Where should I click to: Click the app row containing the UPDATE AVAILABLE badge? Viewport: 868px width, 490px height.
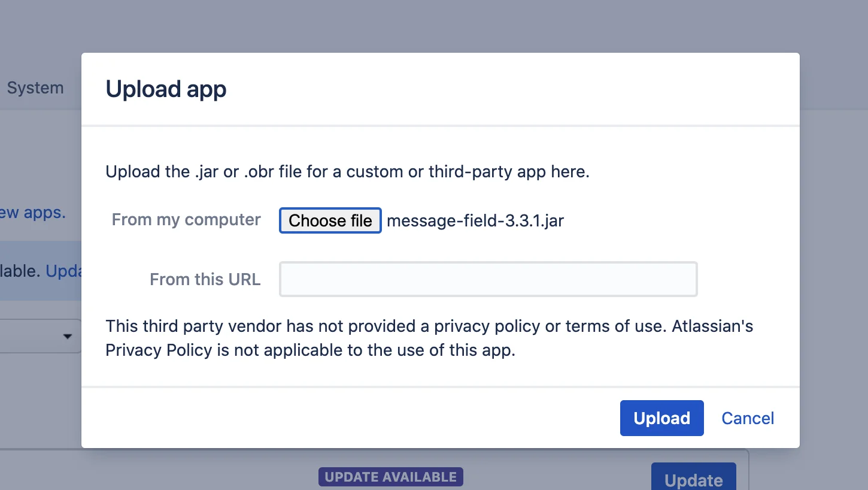(374, 470)
